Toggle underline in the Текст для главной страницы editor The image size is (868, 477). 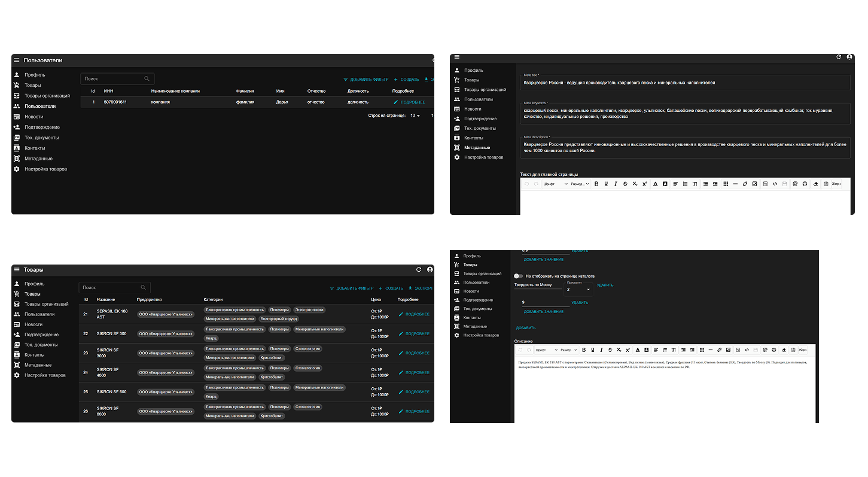pos(606,184)
